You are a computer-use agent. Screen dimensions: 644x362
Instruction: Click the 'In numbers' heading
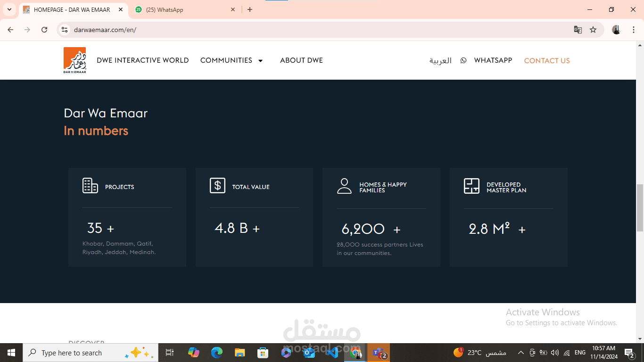coord(96,131)
